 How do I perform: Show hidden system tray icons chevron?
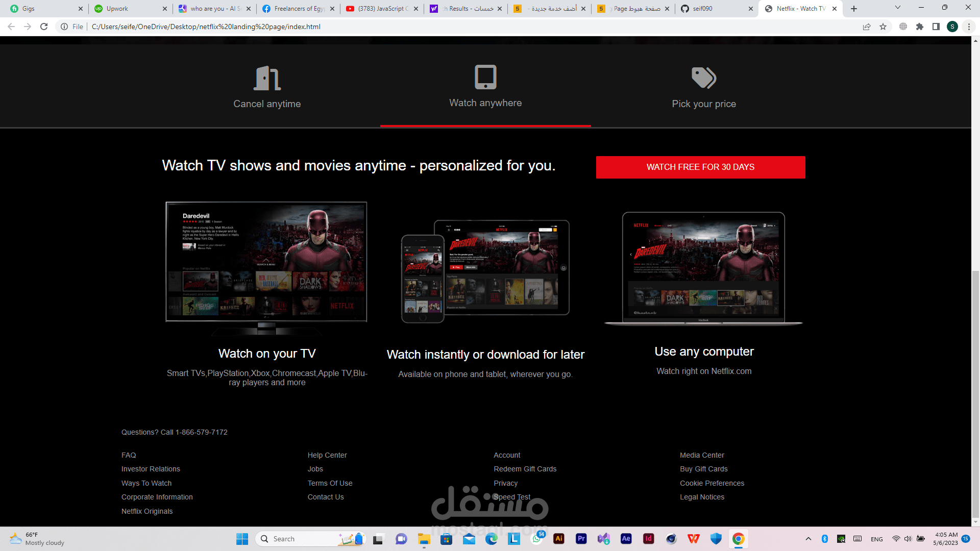808,539
